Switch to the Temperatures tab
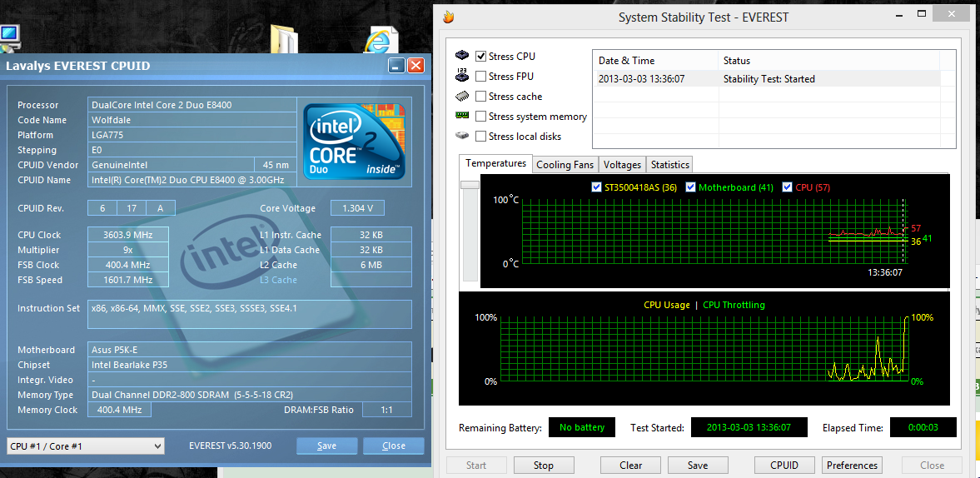This screenshot has width=980, height=478. [495, 163]
